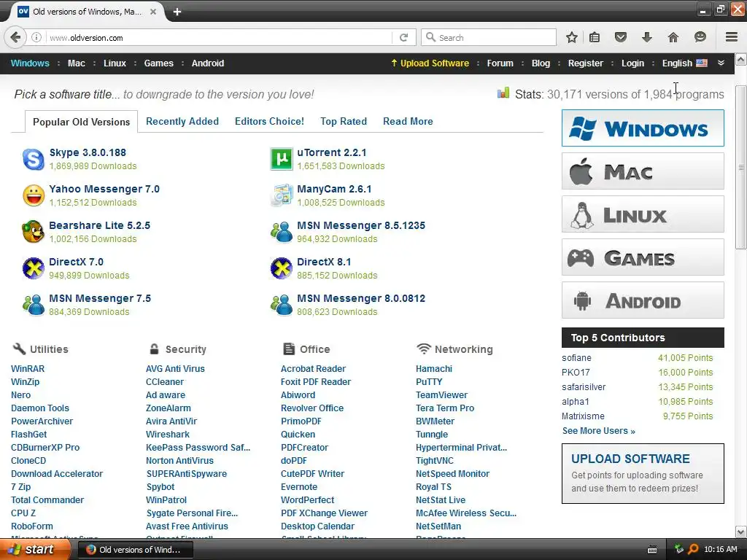Viewport: 747px width, 560px height.
Task: Open the Forum link
Action: click(x=500, y=63)
